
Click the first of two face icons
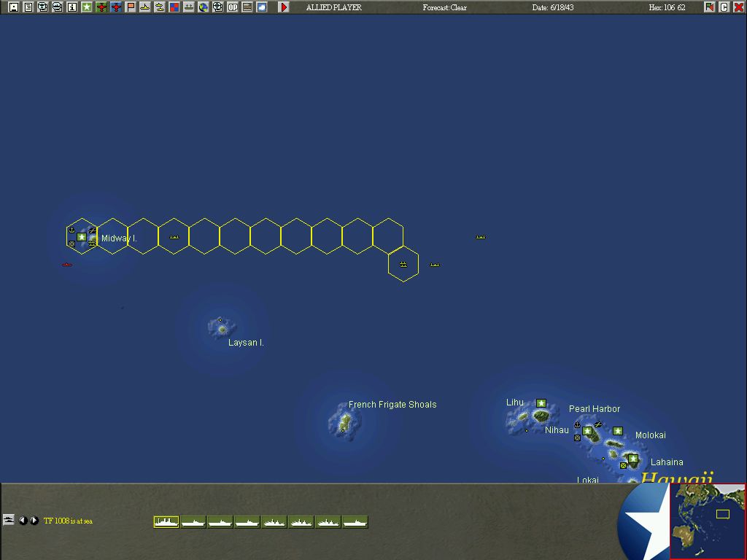pos(43,7)
